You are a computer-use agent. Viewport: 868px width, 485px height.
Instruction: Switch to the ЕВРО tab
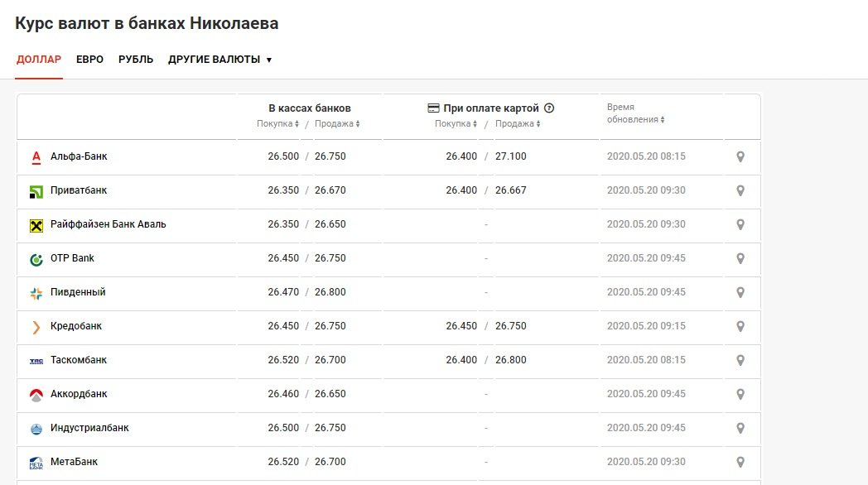click(x=89, y=59)
